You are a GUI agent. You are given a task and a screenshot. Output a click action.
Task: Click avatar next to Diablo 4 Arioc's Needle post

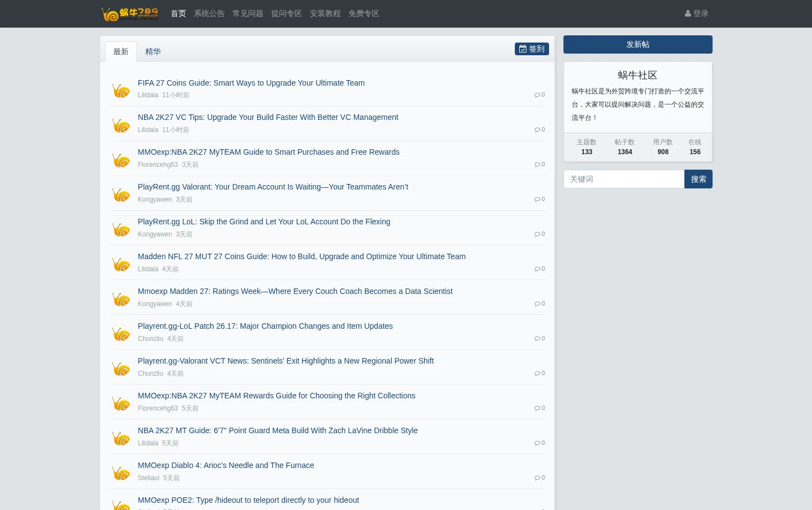121,473
